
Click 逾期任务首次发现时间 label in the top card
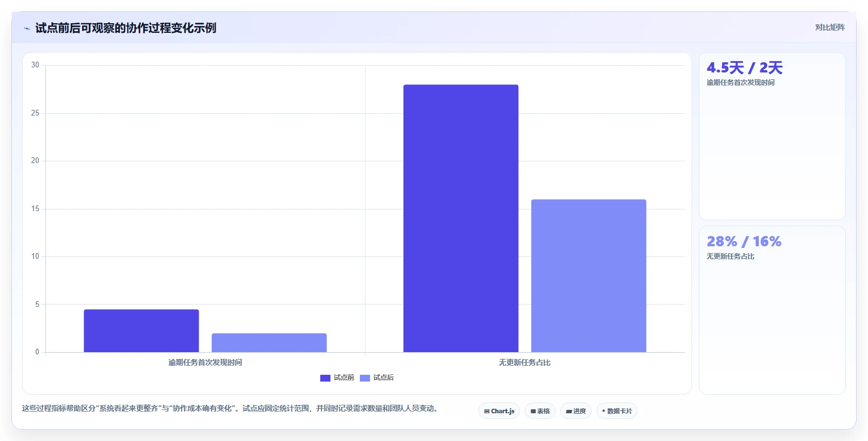(x=741, y=83)
